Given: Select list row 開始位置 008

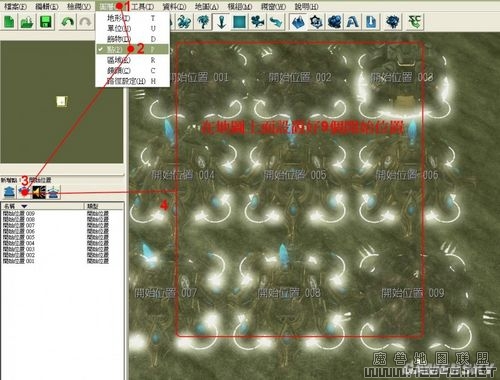Looking at the screenshot, I should [x=62, y=219].
